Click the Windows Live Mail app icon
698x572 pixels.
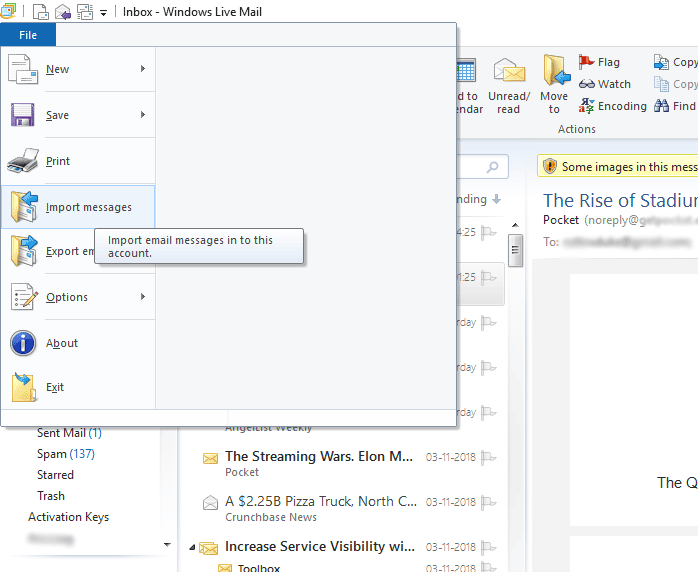point(8,11)
